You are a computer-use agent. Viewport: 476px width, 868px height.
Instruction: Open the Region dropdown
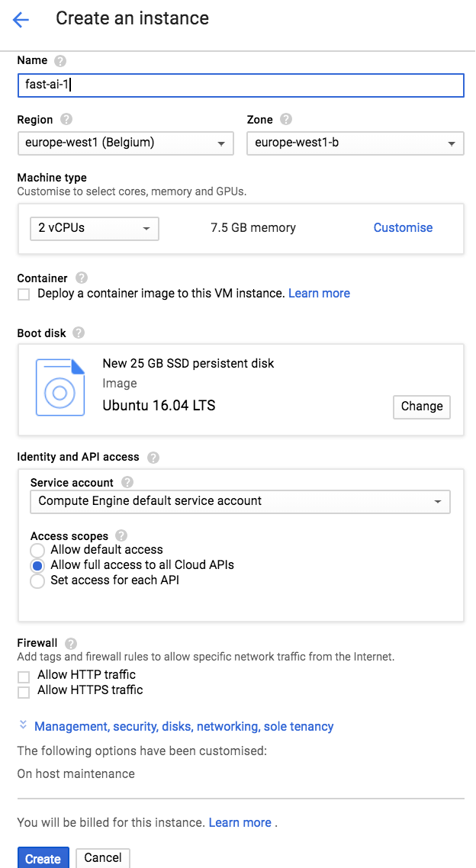(x=125, y=143)
